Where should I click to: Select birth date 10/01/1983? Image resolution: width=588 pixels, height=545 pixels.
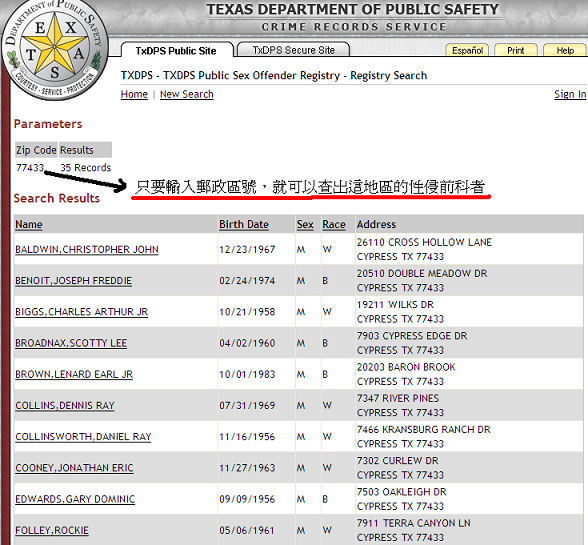pyautogui.click(x=247, y=374)
